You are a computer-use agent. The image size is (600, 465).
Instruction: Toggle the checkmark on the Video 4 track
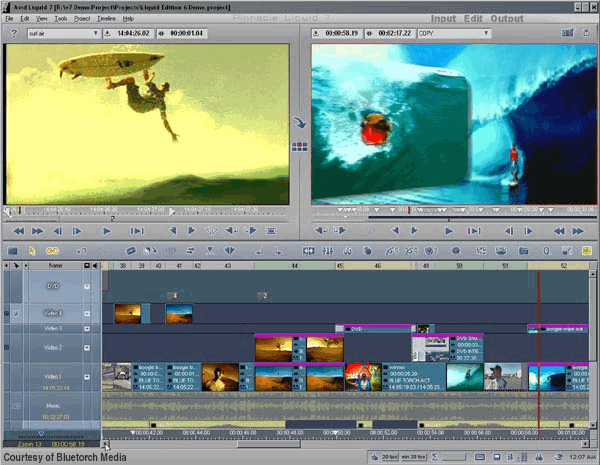click(x=15, y=313)
